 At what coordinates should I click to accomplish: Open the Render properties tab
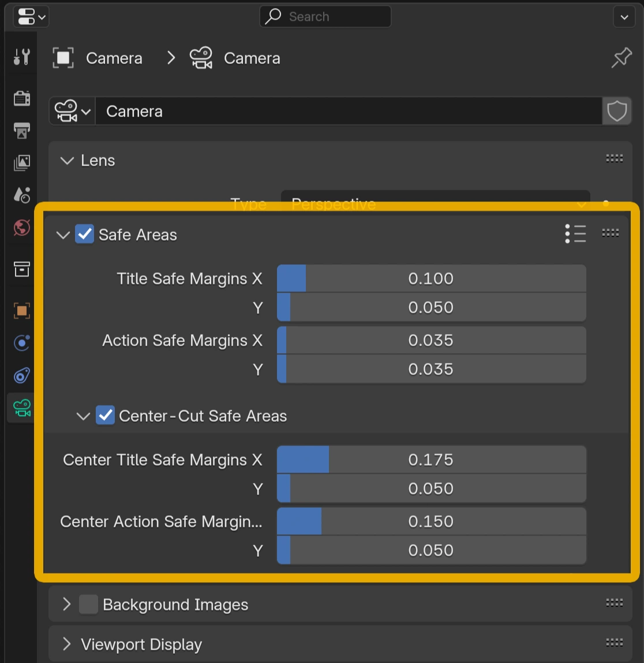click(22, 99)
